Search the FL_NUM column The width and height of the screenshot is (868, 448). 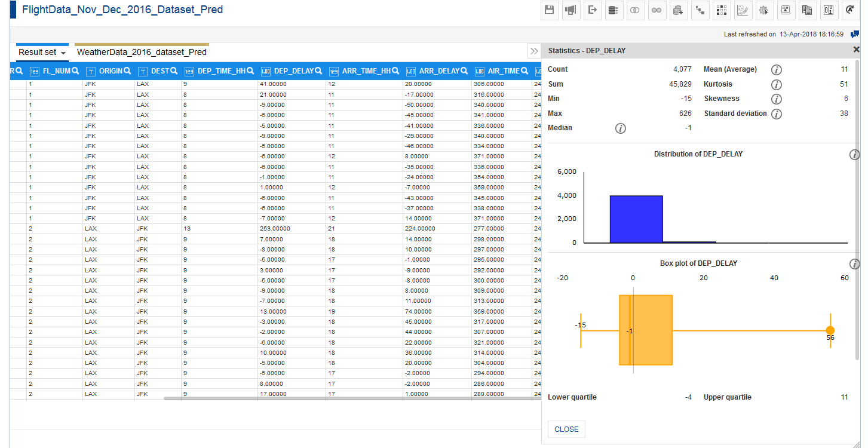[75, 70]
